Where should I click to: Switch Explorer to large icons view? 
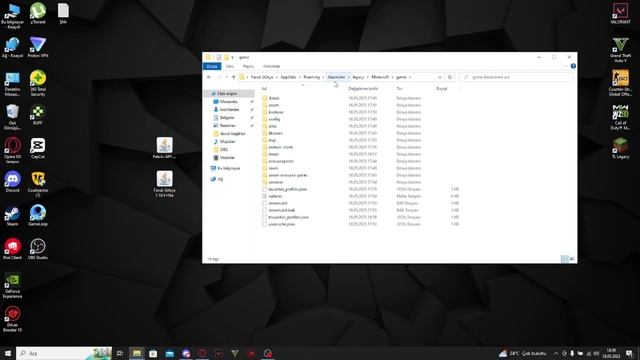tap(572, 259)
